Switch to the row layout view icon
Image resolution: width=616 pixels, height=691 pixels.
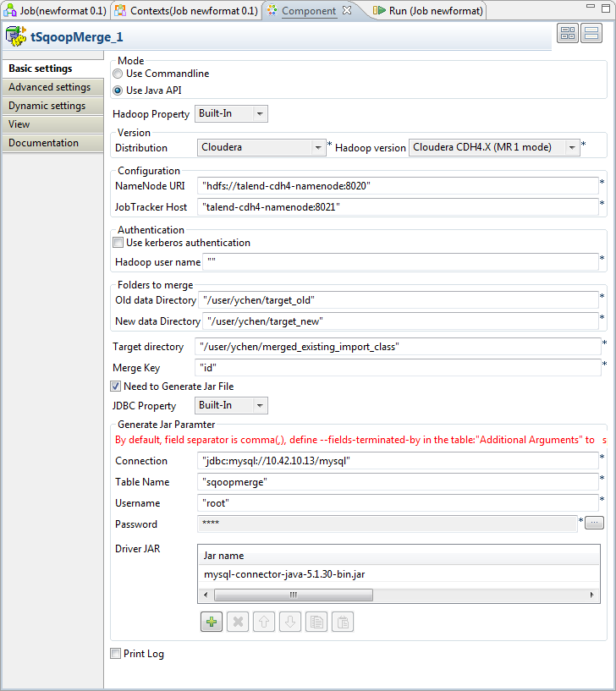pyautogui.click(x=591, y=33)
